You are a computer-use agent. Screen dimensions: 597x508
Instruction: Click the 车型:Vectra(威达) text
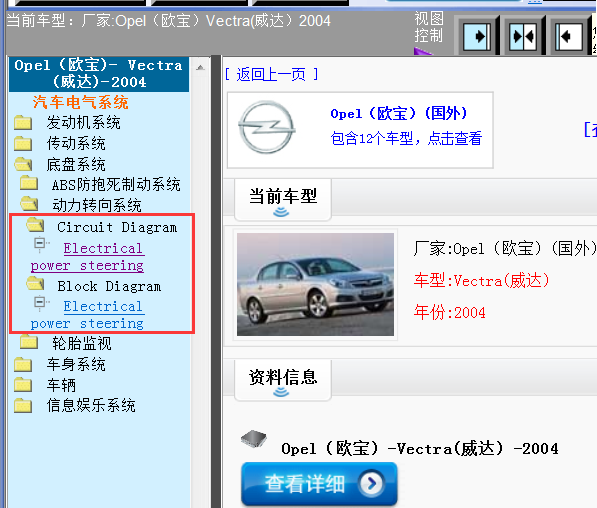481,281
